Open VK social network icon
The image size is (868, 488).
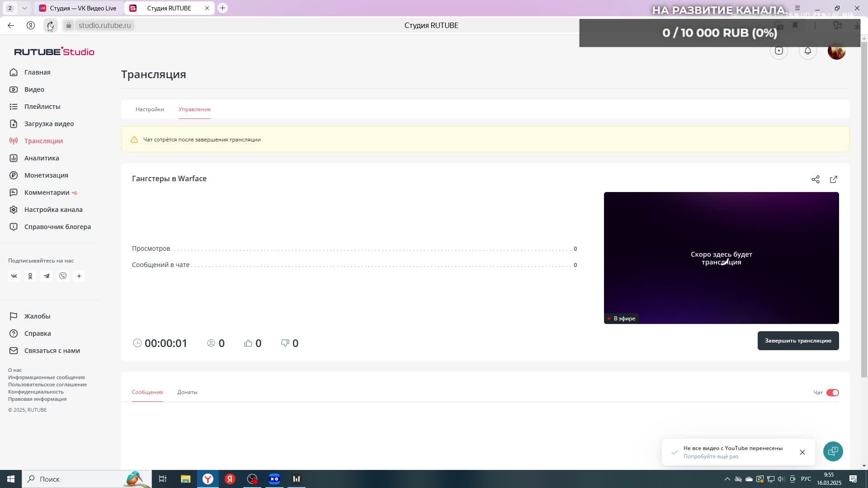14,276
